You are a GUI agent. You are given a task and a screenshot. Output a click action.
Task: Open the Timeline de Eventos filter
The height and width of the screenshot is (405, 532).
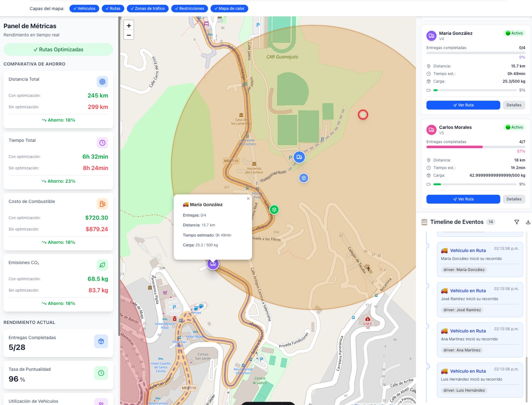516,222
